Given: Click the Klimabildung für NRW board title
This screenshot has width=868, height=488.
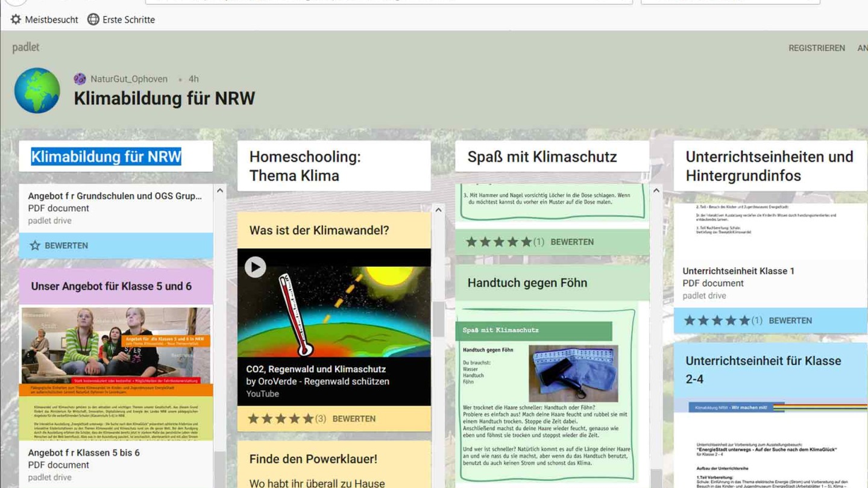Looking at the screenshot, I should click(x=164, y=98).
